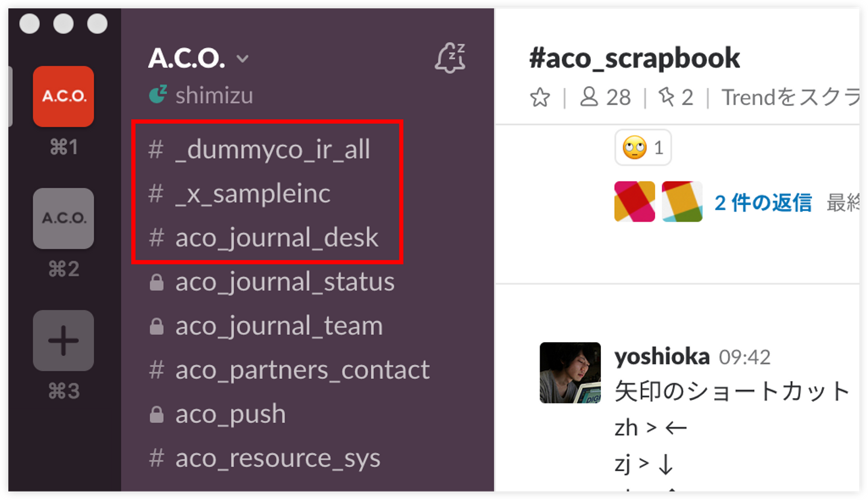Show the 2 pinned items
The image size is (868, 500).
pyautogui.click(x=676, y=98)
